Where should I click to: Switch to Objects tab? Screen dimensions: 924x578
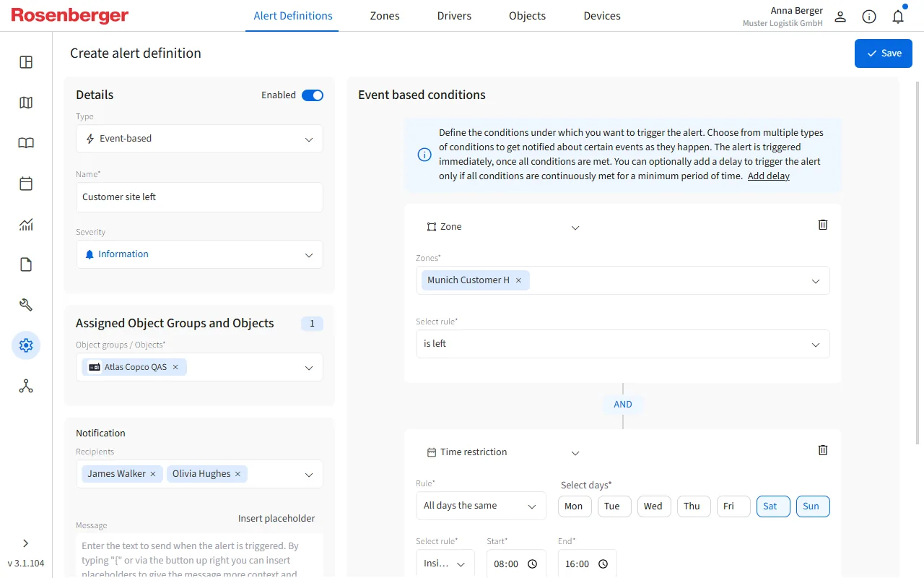(527, 16)
